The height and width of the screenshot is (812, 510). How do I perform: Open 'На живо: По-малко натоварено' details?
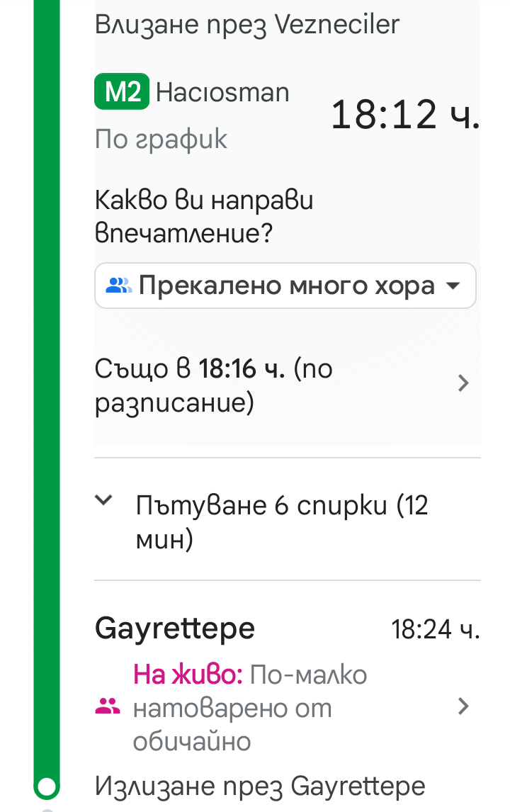(250, 707)
